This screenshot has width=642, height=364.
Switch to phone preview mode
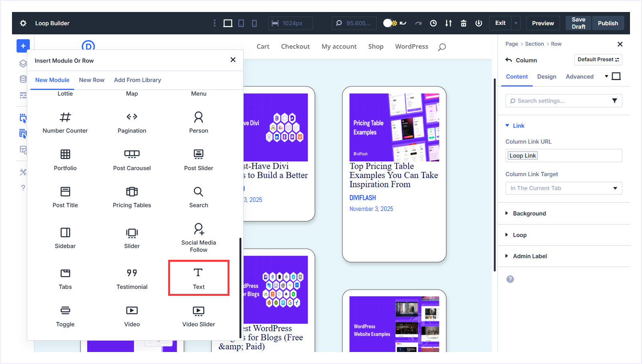click(254, 23)
